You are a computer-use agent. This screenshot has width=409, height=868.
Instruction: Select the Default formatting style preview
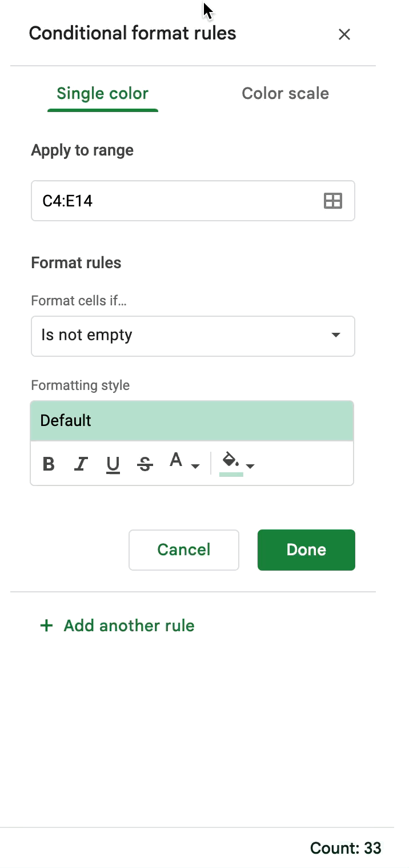(x=192, y=421)
